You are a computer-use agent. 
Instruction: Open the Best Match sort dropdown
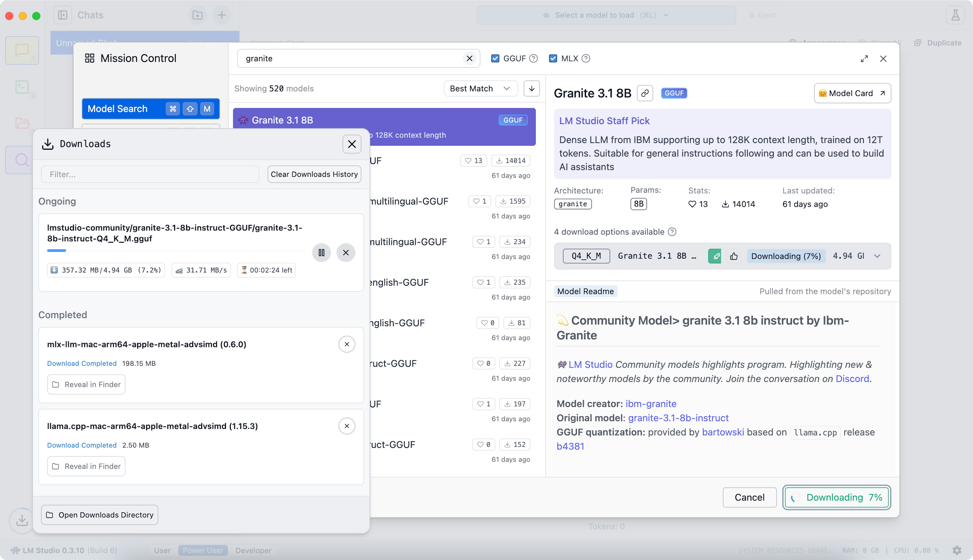click(x=480, y=89)
